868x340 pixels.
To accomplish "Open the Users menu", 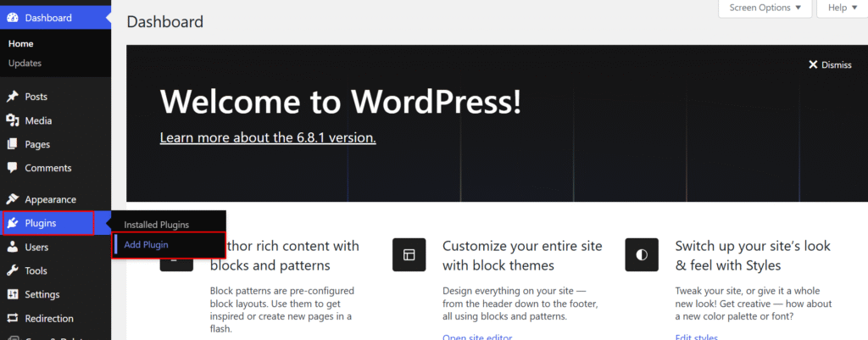I will point(55,248).
